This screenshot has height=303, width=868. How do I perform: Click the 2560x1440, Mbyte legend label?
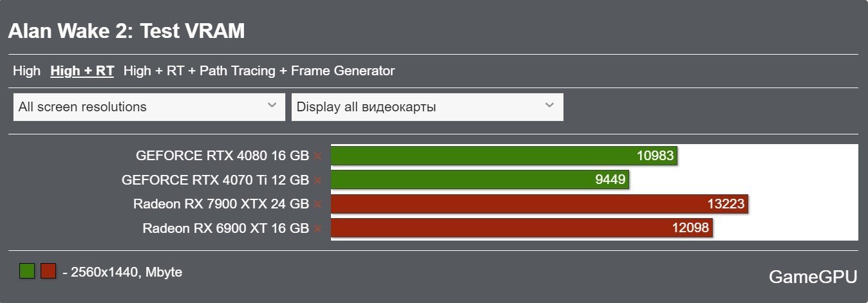pos(122,272)
